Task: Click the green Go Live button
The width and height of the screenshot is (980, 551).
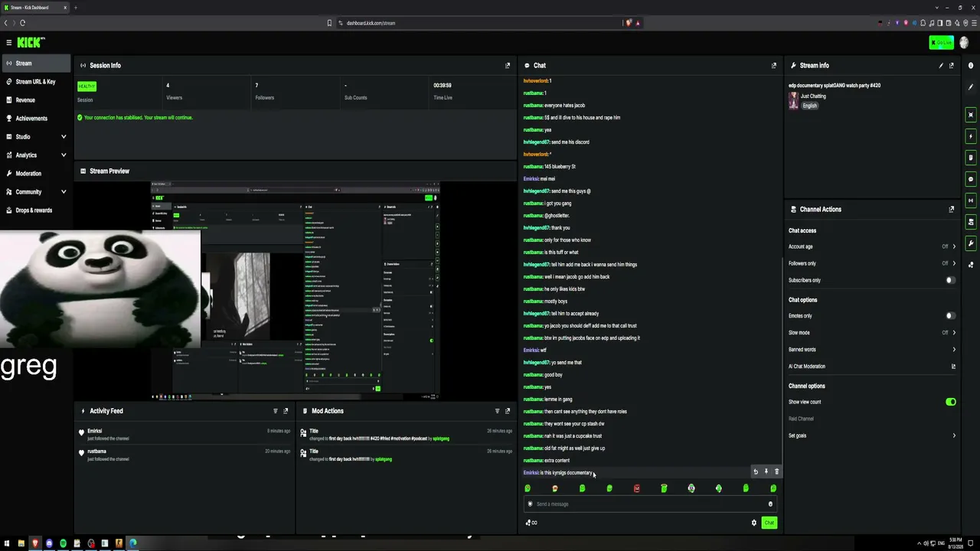Action: (941, 42)
